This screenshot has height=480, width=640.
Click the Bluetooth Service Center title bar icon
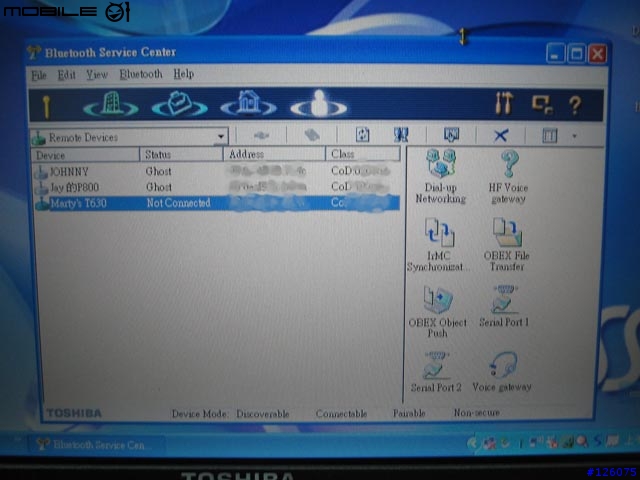pos(34,52)
